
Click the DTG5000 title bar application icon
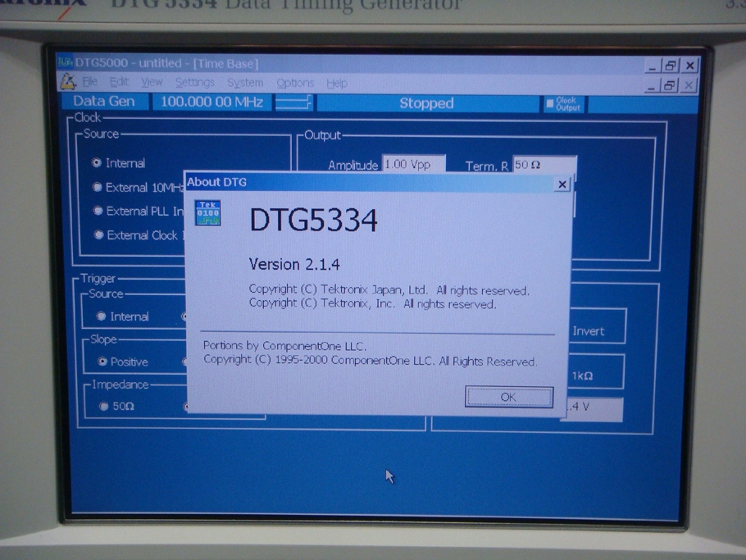click(x=66, y=62)
